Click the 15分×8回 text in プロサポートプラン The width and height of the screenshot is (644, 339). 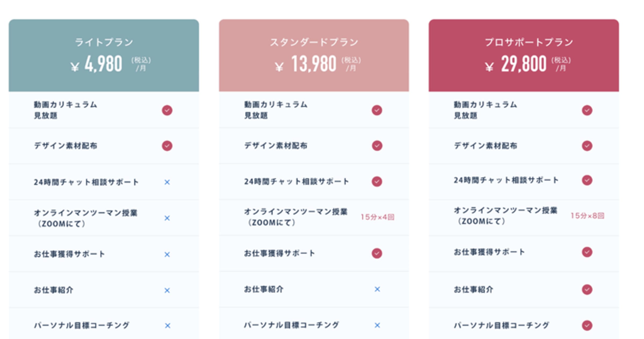[587, 216]
